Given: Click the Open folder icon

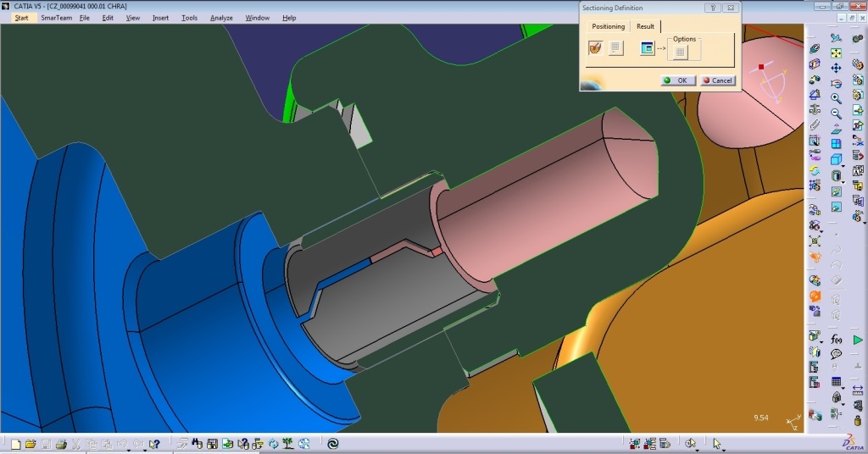Looking at the screenshot, I should coord(31,444).
